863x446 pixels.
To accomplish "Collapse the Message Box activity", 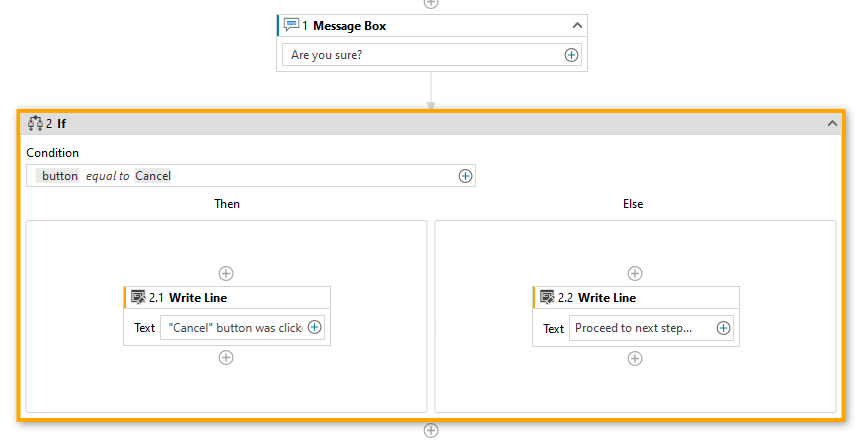I will (577, 26).
